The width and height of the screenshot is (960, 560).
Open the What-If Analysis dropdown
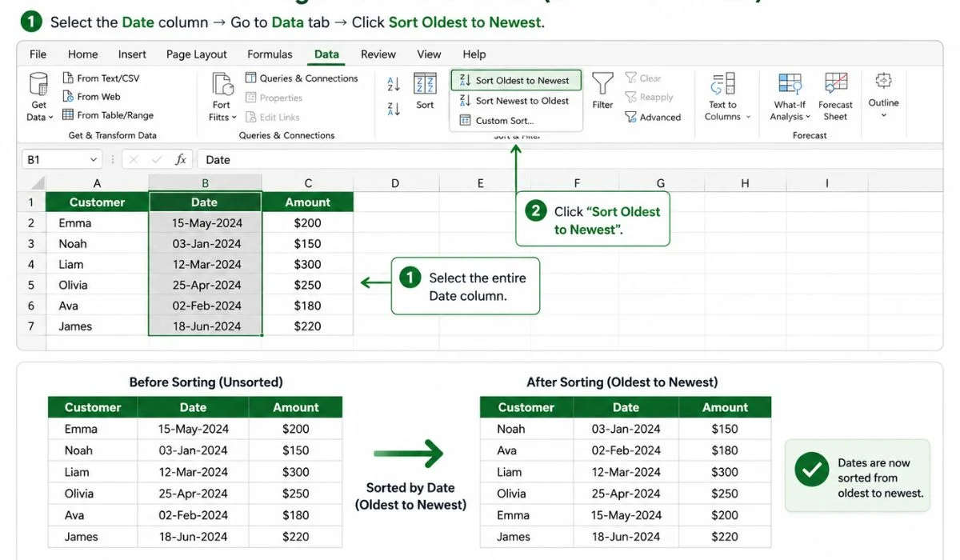(790, 97)
